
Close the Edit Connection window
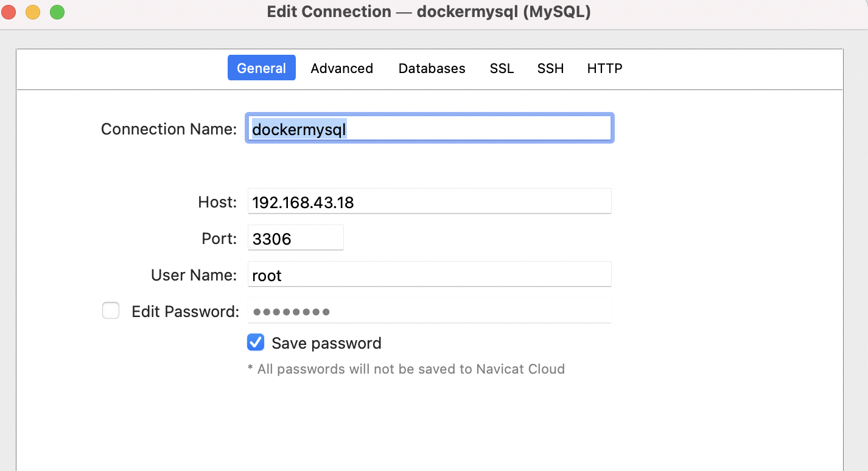[9, 12]
